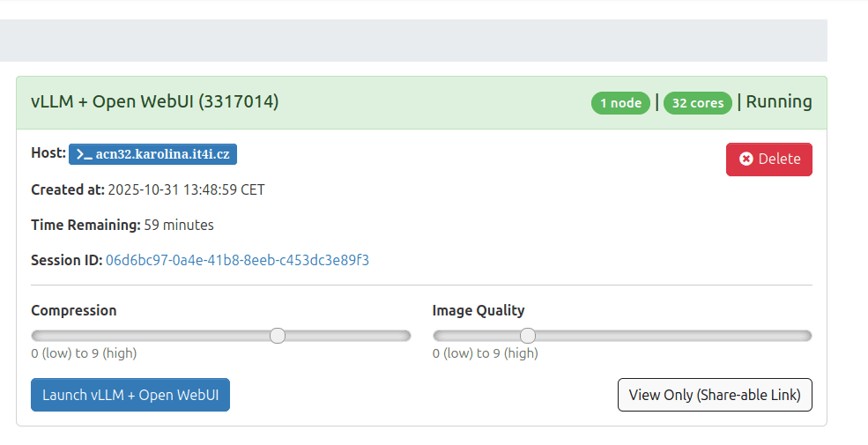868x445 pixels.
Task: Click the gray bar above the session card
Action: (413, 41)
